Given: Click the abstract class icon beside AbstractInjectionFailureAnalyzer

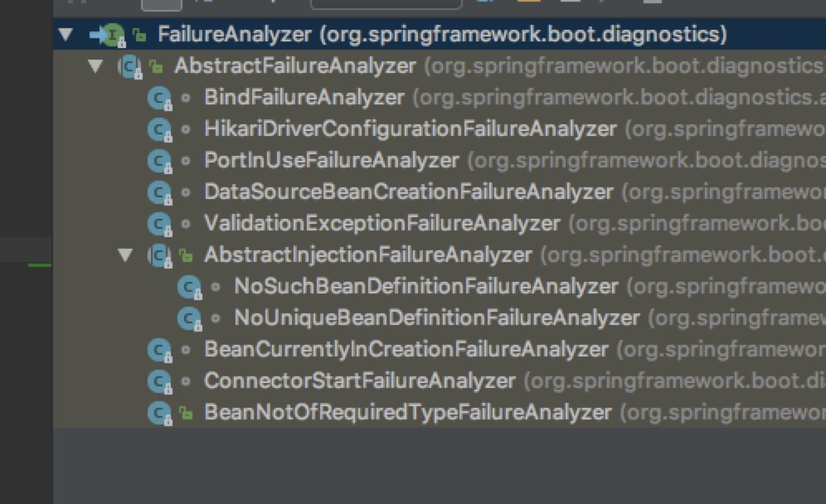Looking at the screenshot, I should [x=159, y=256].
